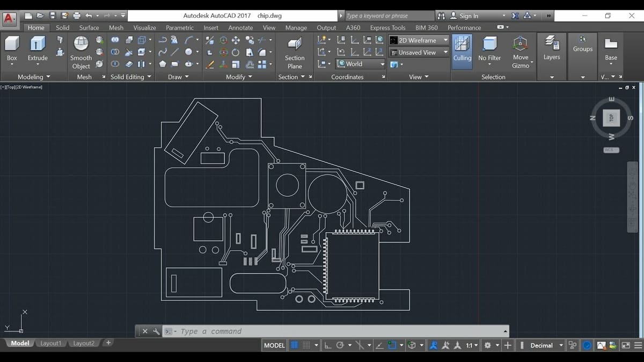
Task: Open the Surface ribbon tab
Action: [89, 27]
